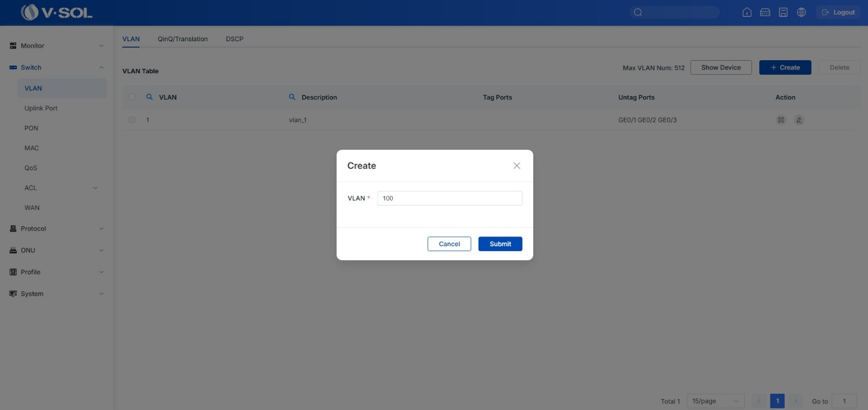The width and height of the screenshot is (868, 410).
Task: Click the Go to page input
Action: pyautogui.click(x=844, y=401)
